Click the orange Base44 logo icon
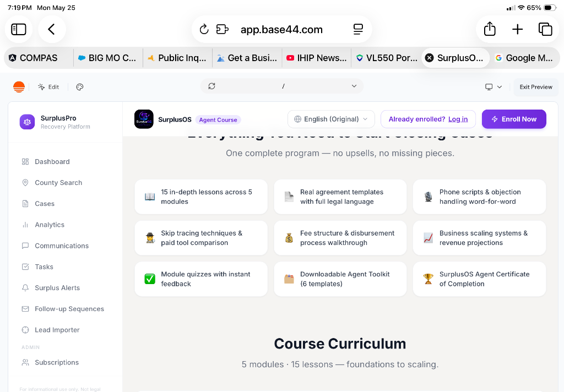The height and width of the screenshot is (392, 564). 19,86
